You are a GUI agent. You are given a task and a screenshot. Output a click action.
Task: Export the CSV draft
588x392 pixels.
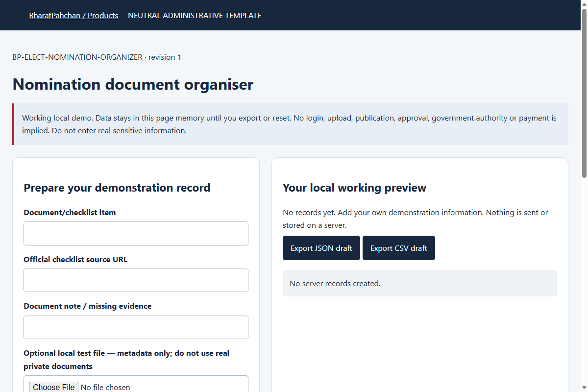[399, 248]
